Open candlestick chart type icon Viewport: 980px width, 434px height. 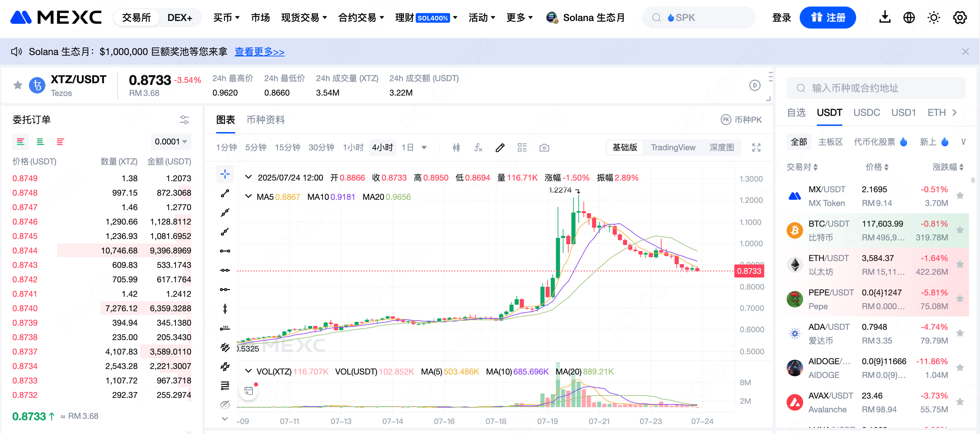click(456, 148)
